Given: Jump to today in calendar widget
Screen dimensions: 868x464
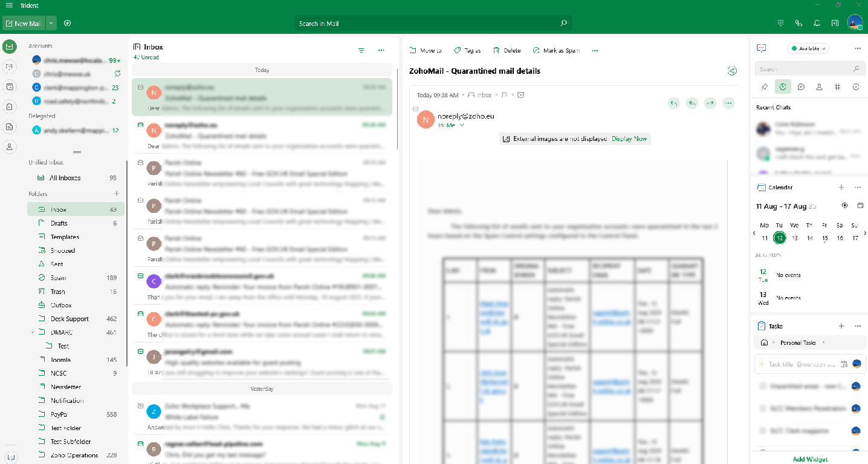Looking at the screenshot, I should pyautogui.click(x=845, y=206).
